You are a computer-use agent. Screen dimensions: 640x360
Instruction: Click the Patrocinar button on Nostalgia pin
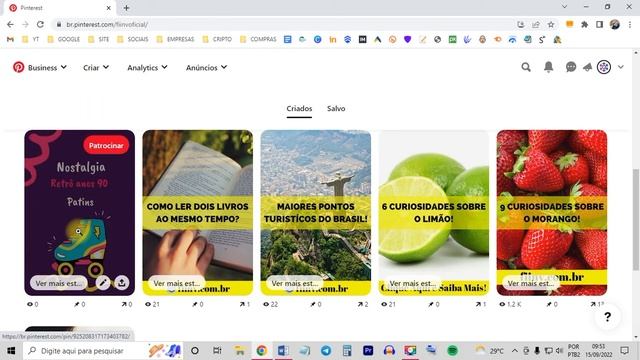point(106,145)
